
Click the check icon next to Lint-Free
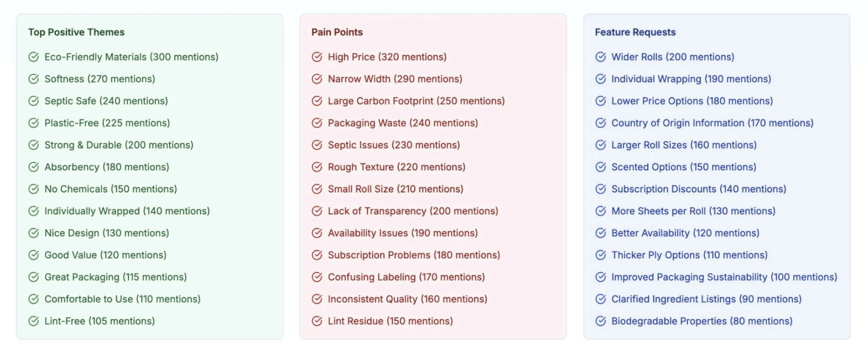[33, 321]
